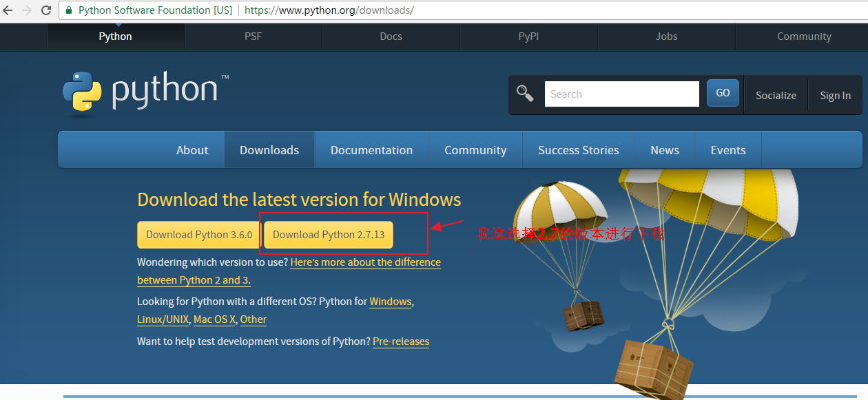Open the Python 2 and 3 difference link
Screen dimensions: 868x400
(365, 262)
